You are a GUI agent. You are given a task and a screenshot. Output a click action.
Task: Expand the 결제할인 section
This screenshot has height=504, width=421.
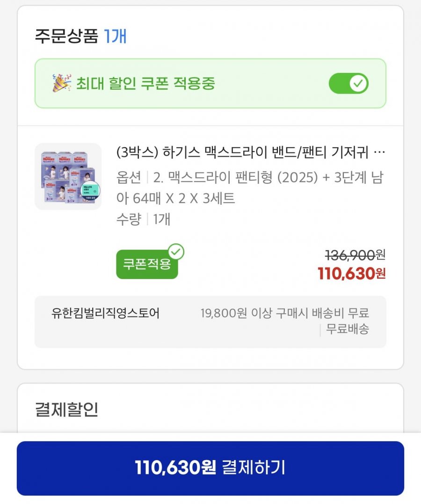(67, 409)
